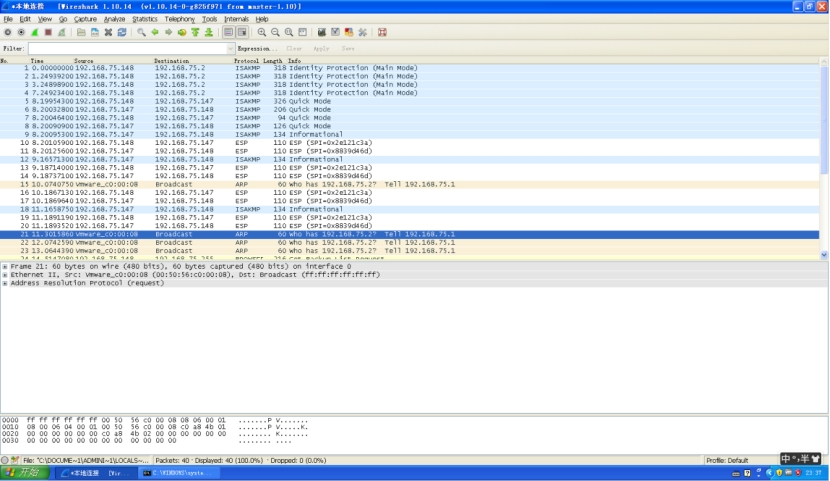Go to the first packet toolbar icon

point(195,32)
